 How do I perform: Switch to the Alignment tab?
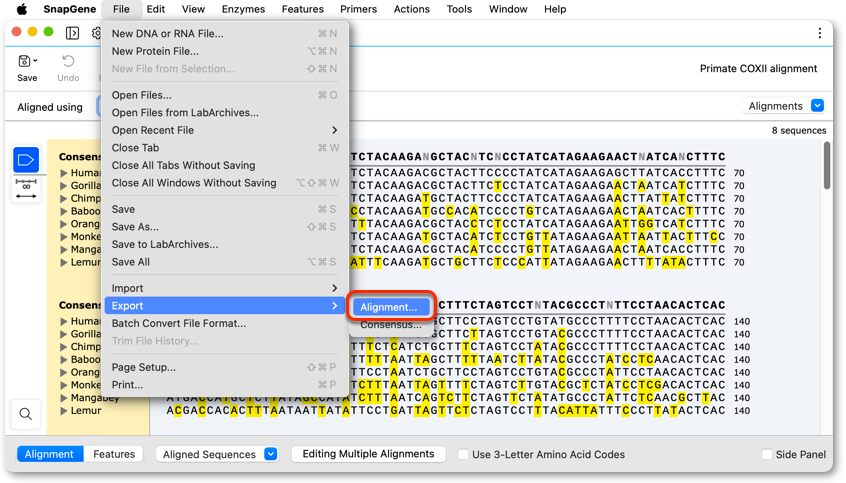point(49,454)
